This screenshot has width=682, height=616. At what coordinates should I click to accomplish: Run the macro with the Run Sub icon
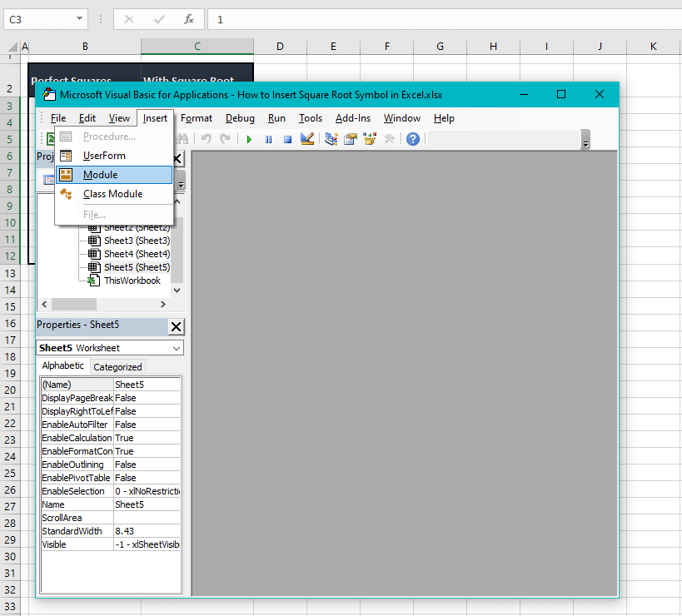click(249, 139)
